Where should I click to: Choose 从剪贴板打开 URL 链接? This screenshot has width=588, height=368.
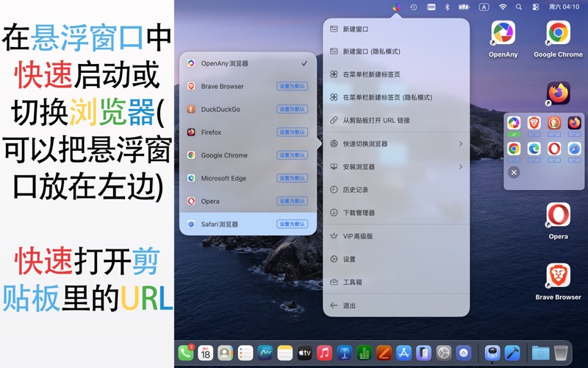(x=396, y=120)
